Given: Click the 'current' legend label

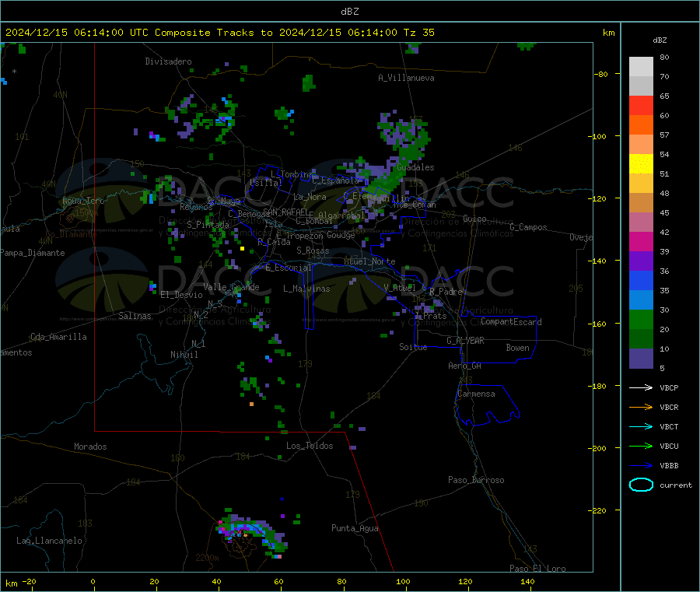Looking at the screenshot, I should (676, 485).
